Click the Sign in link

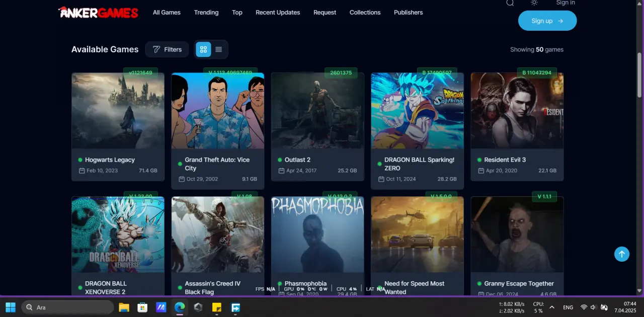click(x=566, y=3)
